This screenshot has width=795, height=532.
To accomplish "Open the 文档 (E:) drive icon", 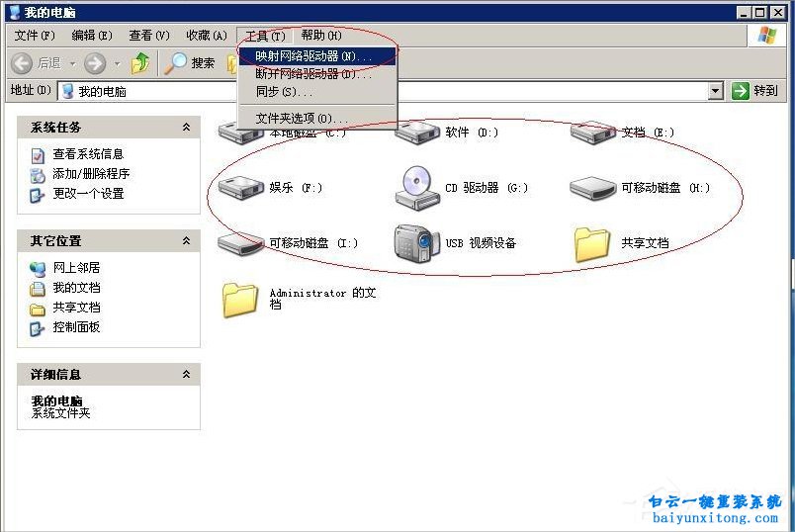I will [593, 133].
